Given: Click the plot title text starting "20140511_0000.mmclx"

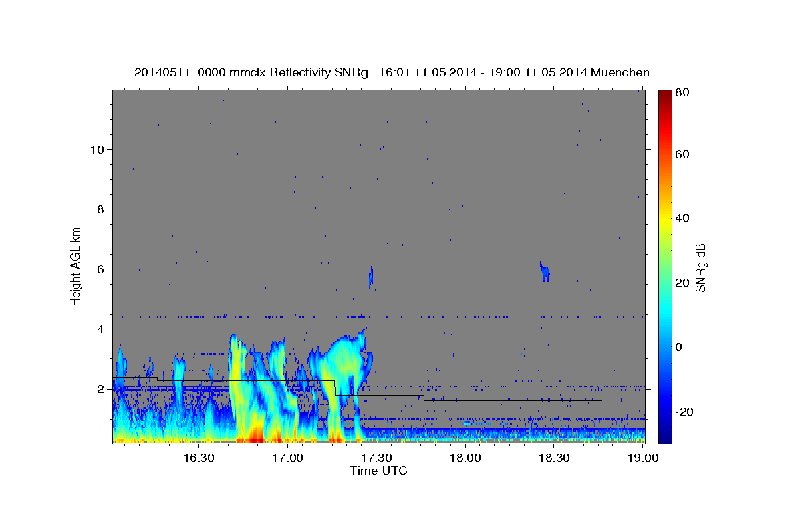Looking at the screenshot, I should click(x=392, y=72).
